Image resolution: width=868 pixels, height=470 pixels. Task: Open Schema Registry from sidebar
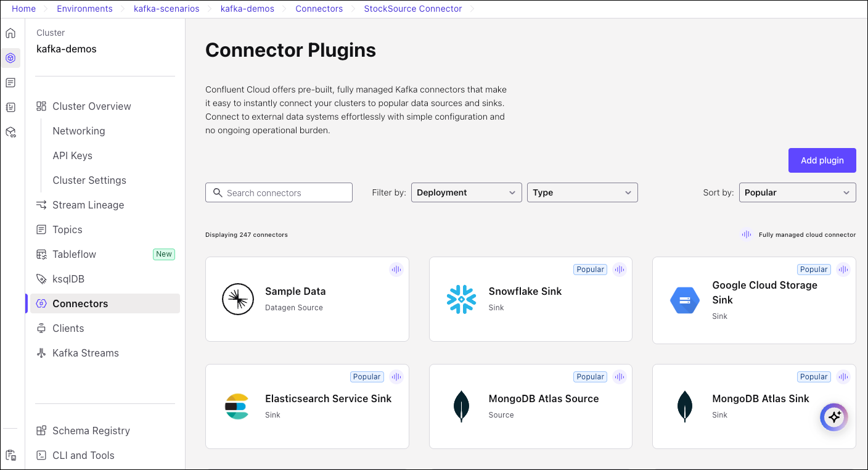[x=91, y=431]
